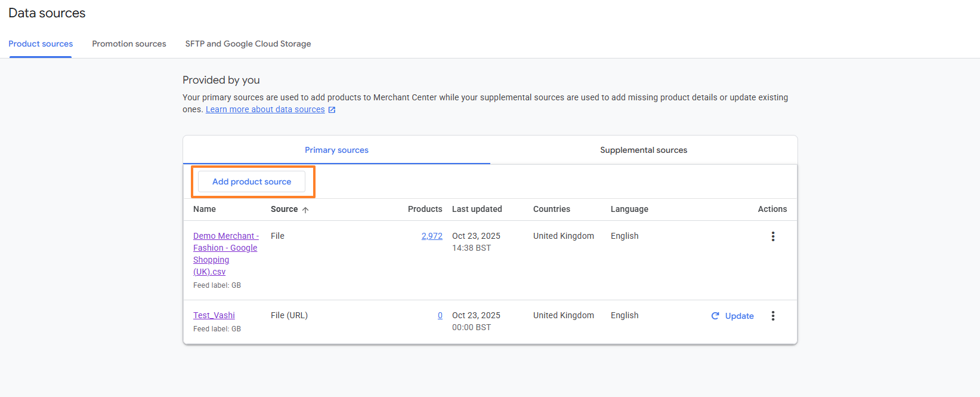Sort table by Name column header

coord(205,209)
